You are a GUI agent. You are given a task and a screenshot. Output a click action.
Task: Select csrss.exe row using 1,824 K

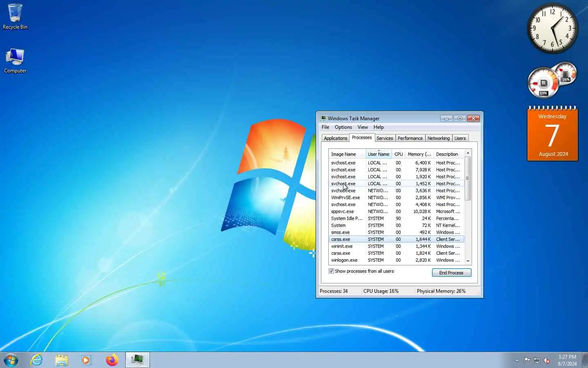point(396,253)
